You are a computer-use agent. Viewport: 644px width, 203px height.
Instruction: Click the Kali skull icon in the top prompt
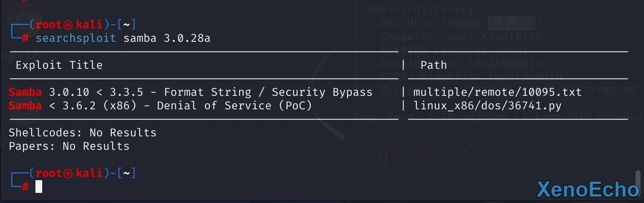(69, 24)
